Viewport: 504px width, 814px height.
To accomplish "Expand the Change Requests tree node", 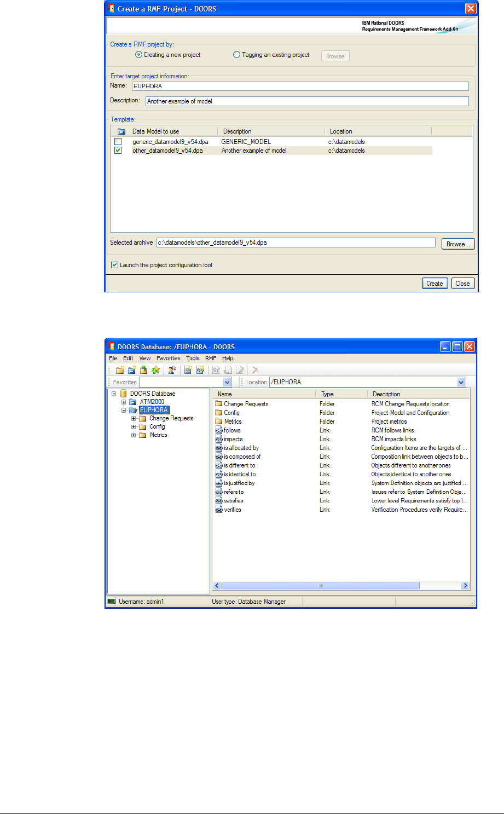I will coord(134,418).
